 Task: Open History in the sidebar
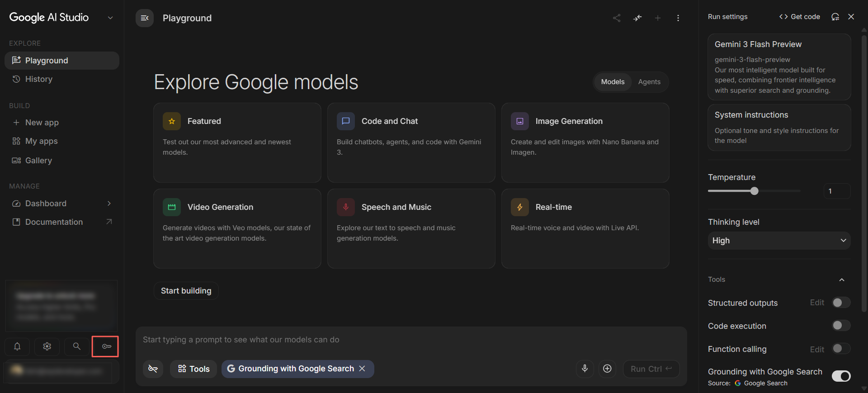tap(61, 79)
